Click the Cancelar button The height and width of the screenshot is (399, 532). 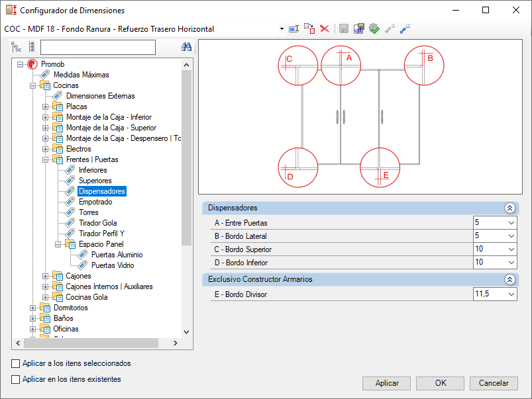click(x=494, y=383)
